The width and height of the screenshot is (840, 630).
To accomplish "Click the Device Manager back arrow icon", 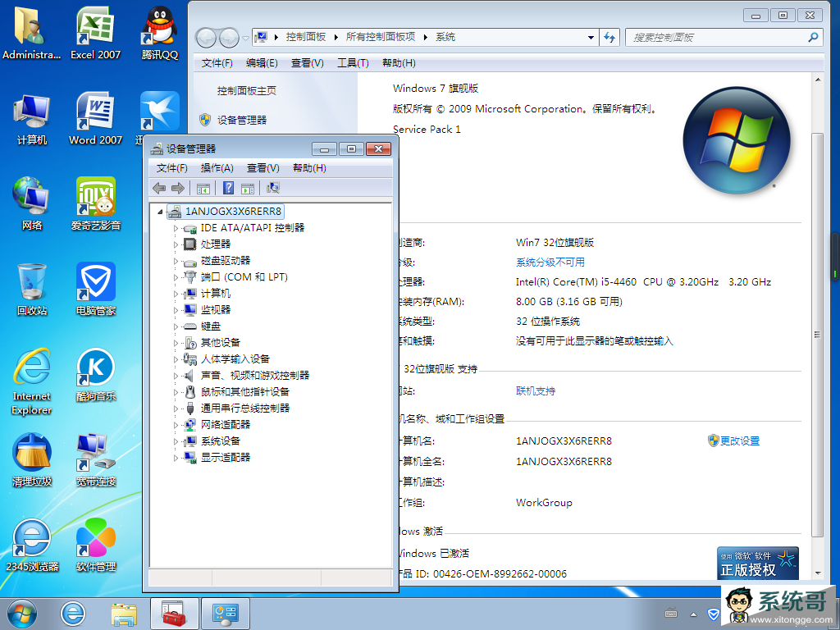I will [x=159, y=188].
